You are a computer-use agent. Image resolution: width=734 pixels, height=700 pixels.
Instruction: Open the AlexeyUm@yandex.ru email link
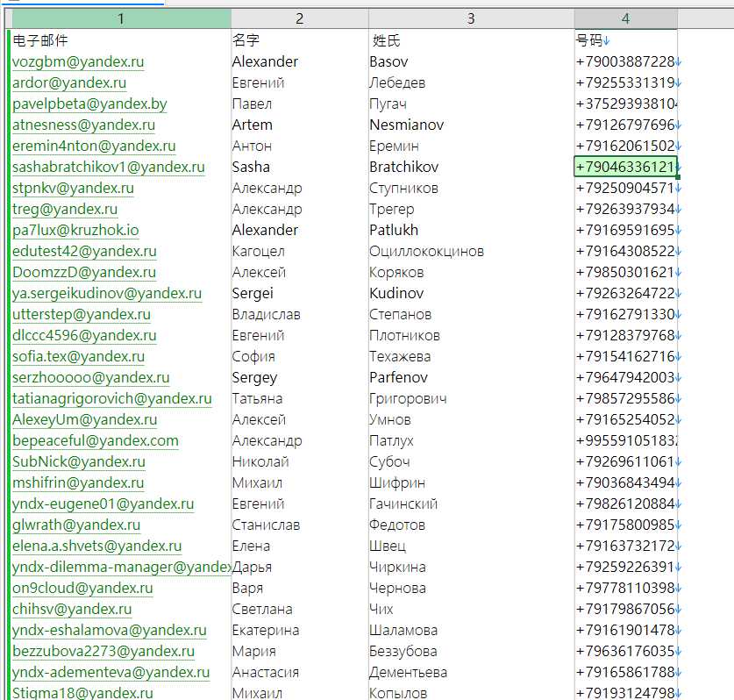click(x=85, y=420)
